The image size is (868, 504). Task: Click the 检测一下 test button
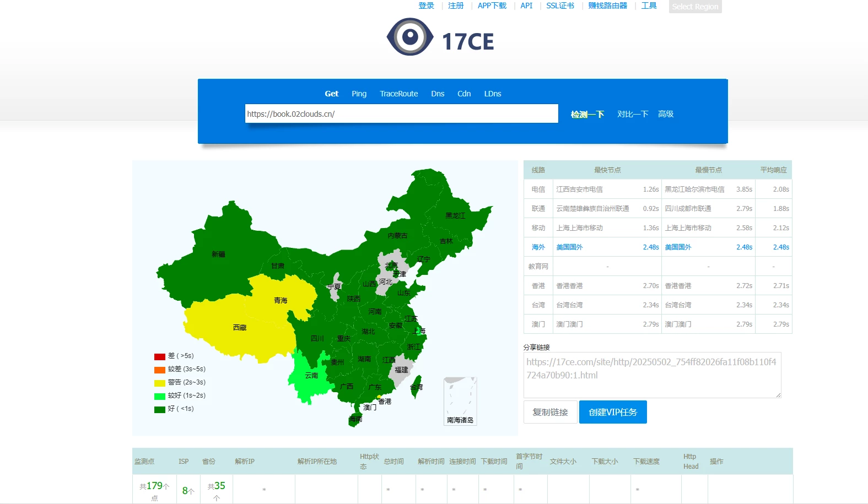point(587,114)
